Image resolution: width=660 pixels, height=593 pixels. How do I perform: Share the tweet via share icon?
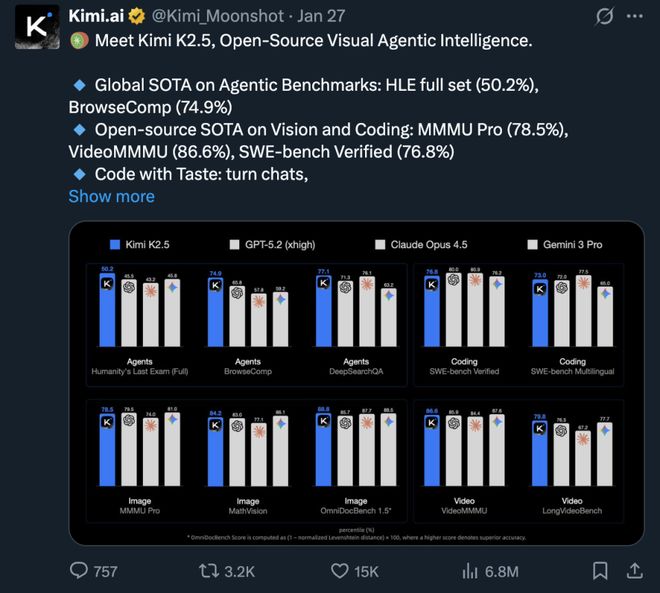(634, 571)
